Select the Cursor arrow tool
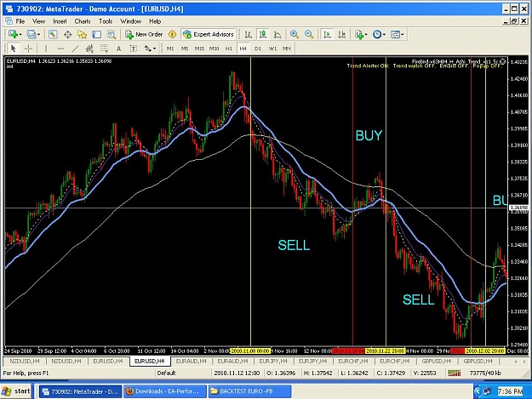Screen dimensions: 532x399 point(14,48)
